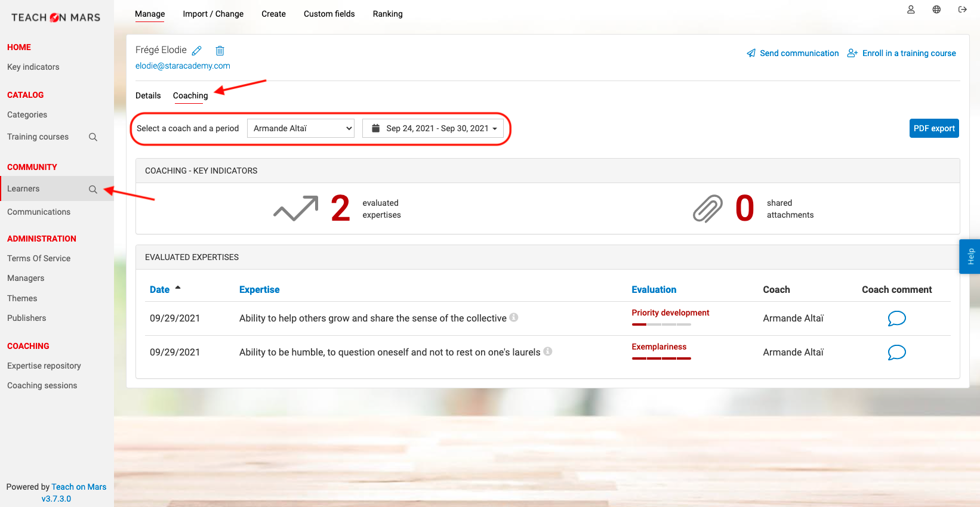The height and width of the screenshot is (507, 980).
Task: Open the date range Sep 24 - Sep 30, 2021 picker
Action: 433,128
